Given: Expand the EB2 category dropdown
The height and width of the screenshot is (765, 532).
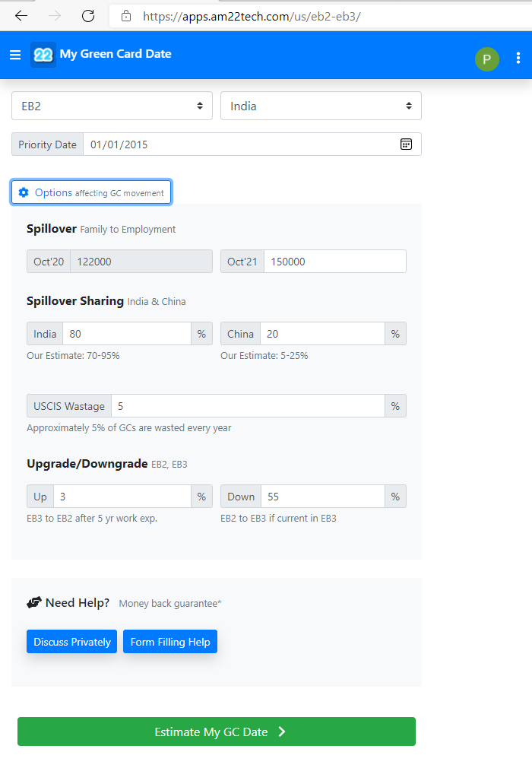Looking at the screenshot, I should 112,106.
